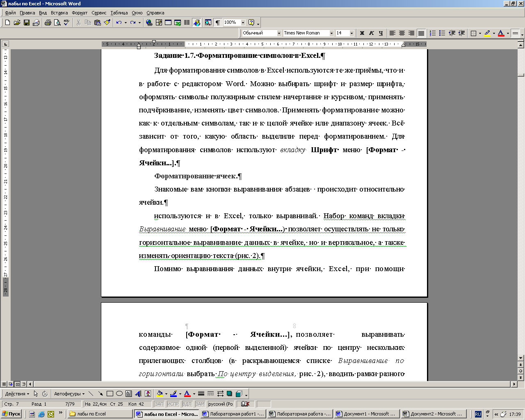Screen dimensions: 525x420
Task: Paste from clipboard using toolbar icon
Action: [98, 23]
